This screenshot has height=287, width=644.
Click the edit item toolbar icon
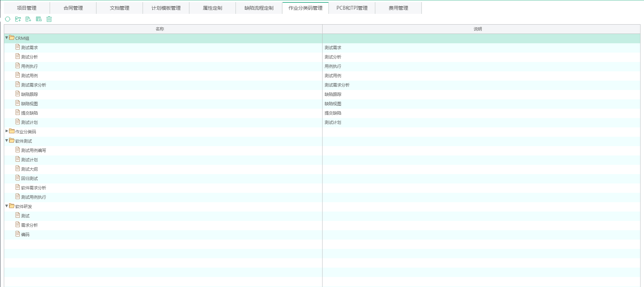[39, 19]
